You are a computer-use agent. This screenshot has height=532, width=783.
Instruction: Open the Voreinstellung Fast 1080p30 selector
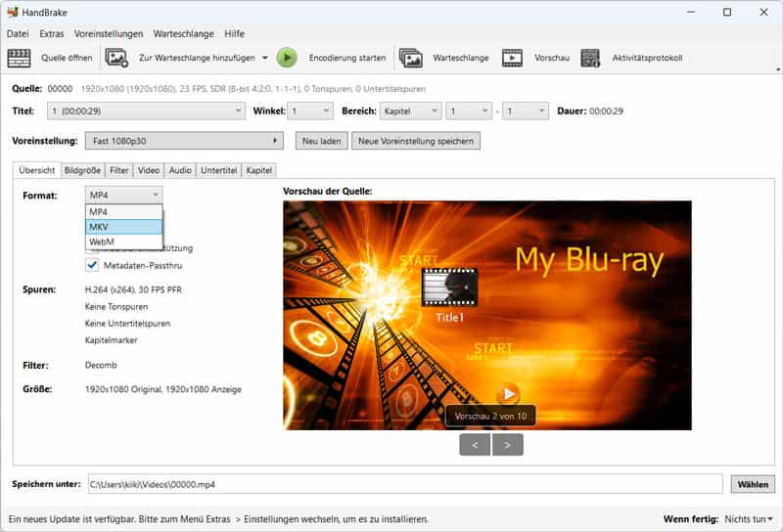coord(184,141)
